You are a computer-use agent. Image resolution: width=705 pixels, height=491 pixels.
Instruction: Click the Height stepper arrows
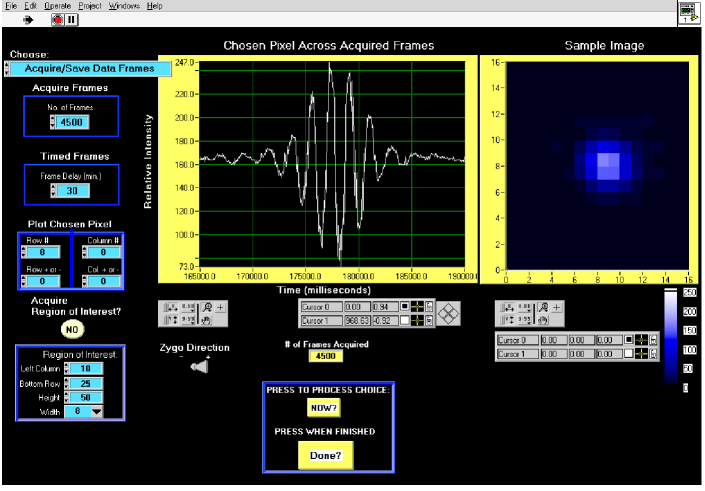click(67, 397)
